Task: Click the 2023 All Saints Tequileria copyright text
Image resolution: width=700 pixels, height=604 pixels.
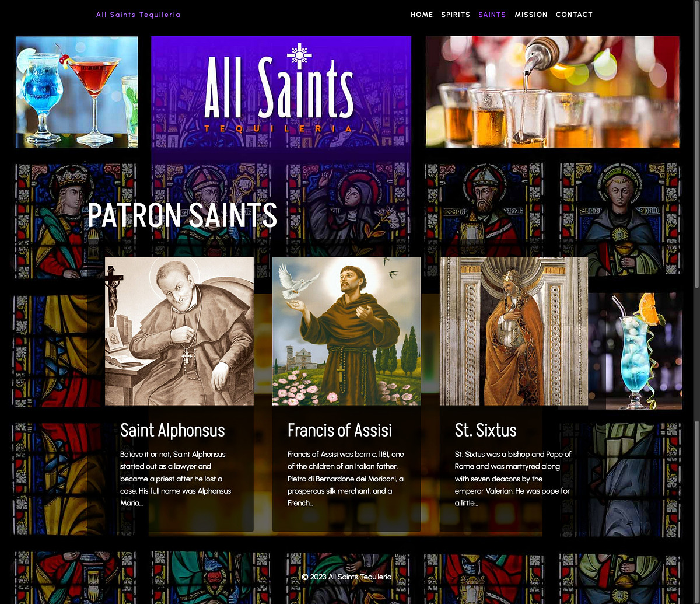Action: (346, 577)
